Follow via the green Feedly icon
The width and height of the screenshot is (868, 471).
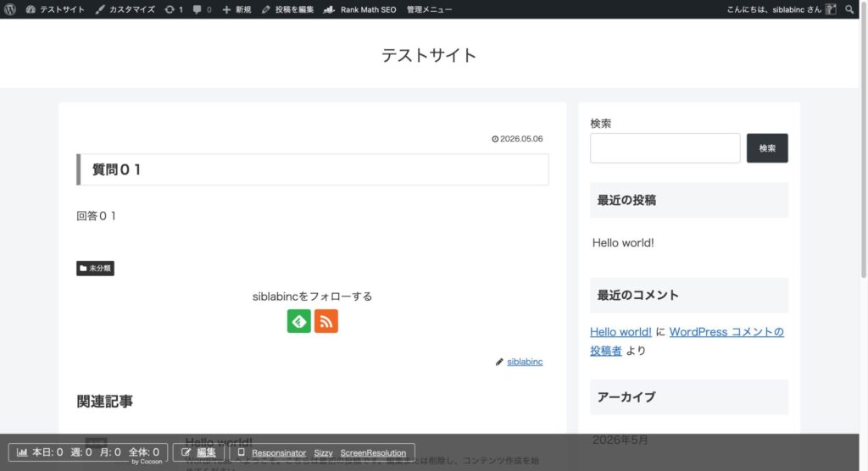tap(299, 322)
